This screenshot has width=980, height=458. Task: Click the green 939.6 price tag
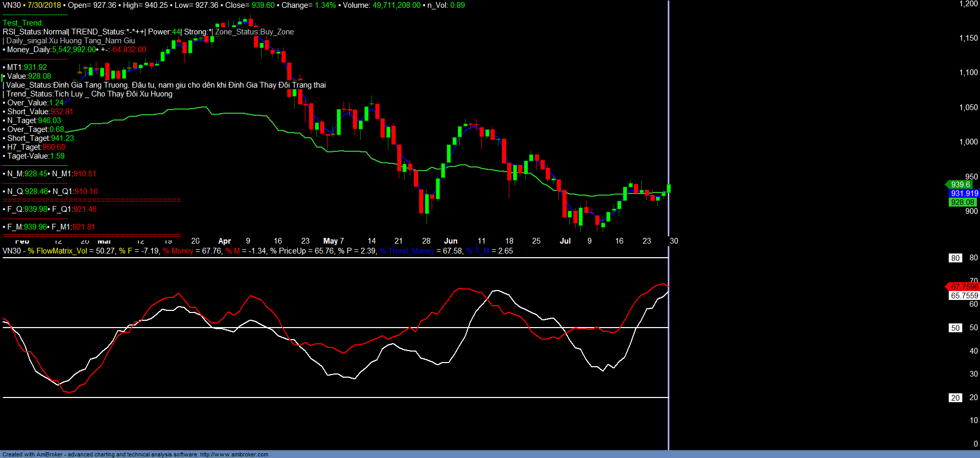(960, 185)
